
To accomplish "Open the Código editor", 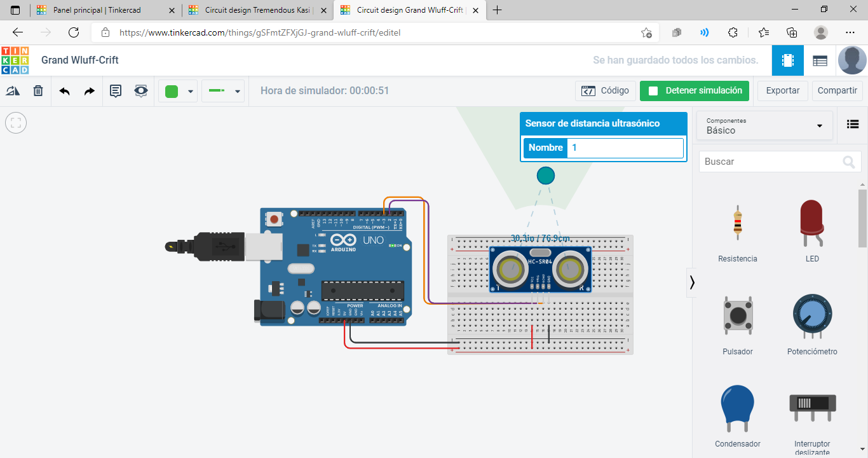I will coord(606,91).
